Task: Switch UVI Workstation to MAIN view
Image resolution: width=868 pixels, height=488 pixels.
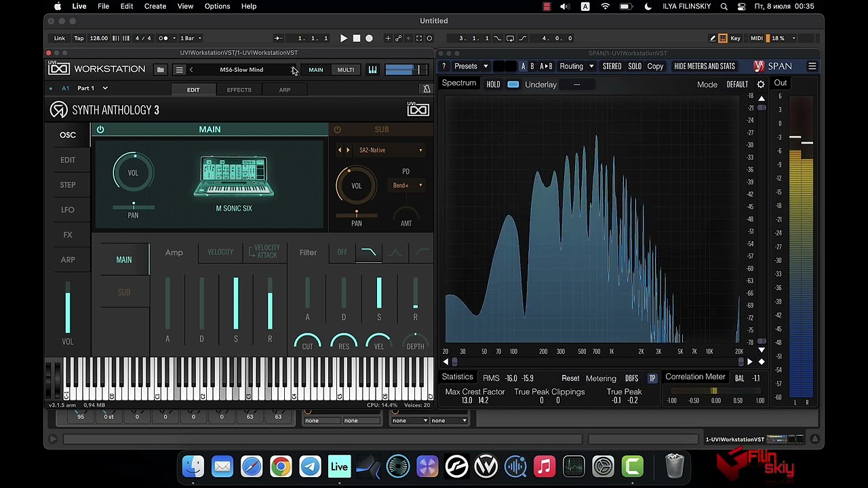Action: click(316, 70)
